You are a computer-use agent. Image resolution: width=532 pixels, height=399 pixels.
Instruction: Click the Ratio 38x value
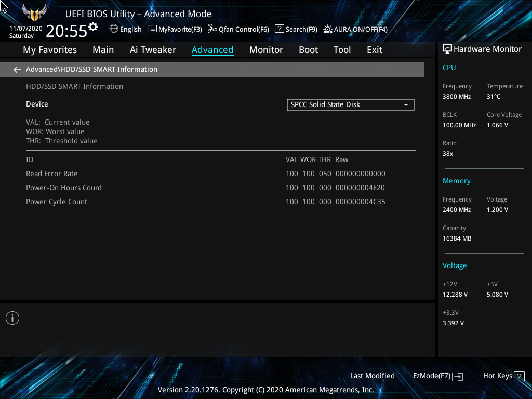[447, 154]
